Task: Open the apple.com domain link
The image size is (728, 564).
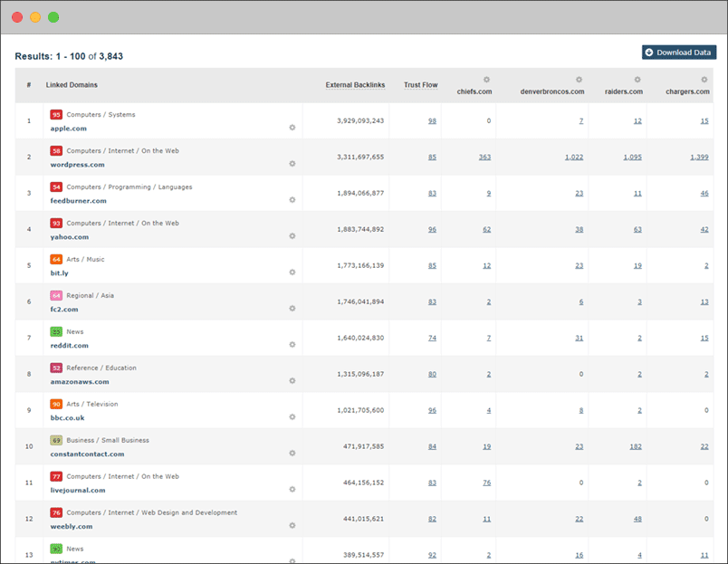Action: [x=68, y=129]
